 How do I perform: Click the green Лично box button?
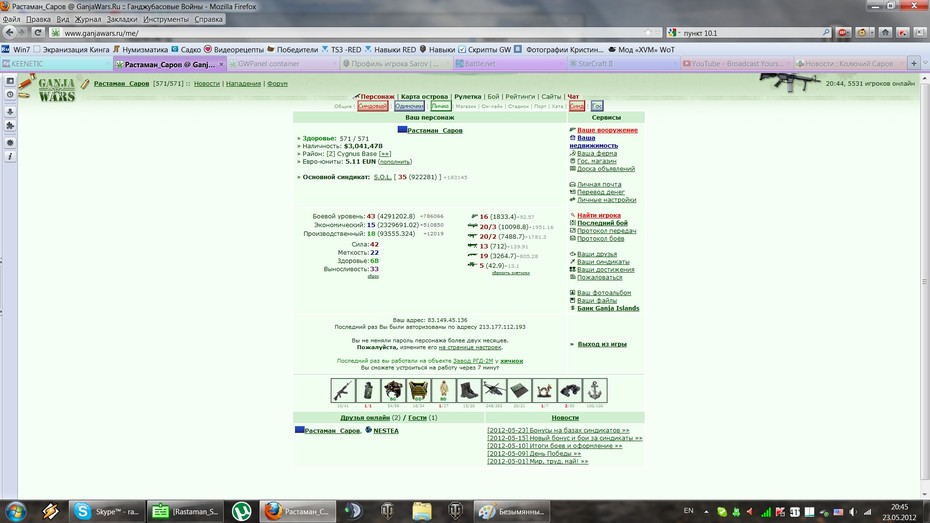pyautogui.click(x=441, y=106)
